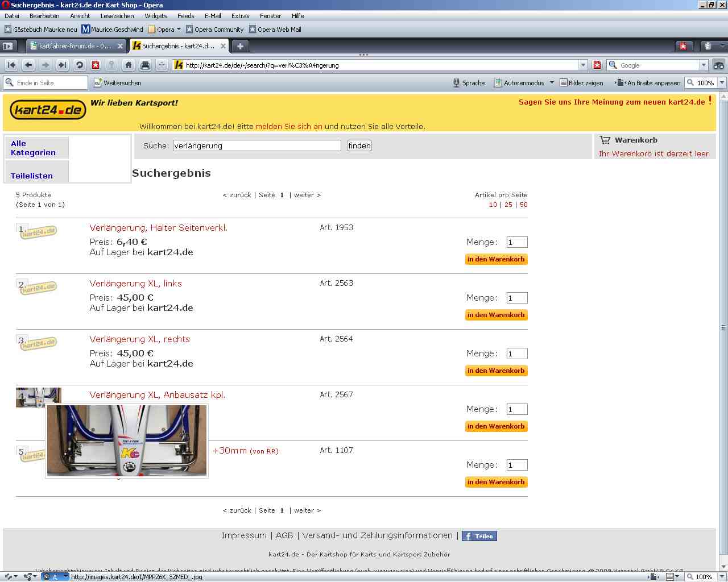The image size is (728, 582).
Task: Click the Facebook Teilen share button
Action: coord(479,536)
